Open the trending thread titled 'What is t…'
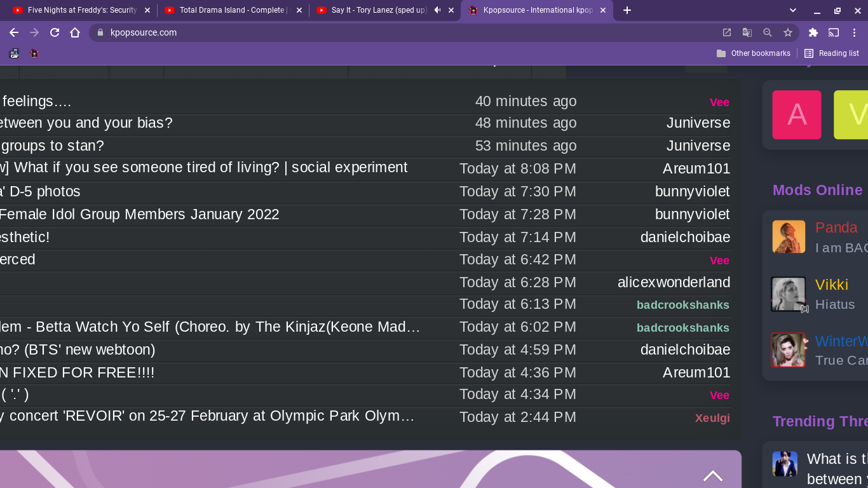Viewport: 868px width, 488px height. pos(837,468)
